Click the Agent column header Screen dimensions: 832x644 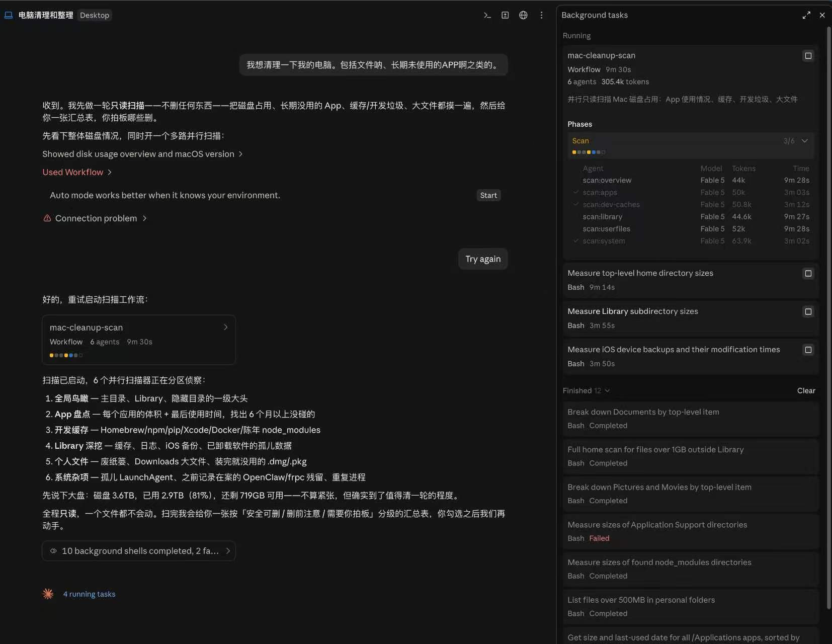[593, 169]
